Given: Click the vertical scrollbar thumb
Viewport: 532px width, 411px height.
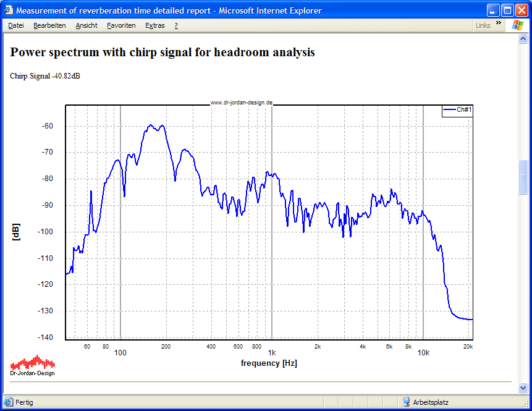Looking at the screenshot, I should click(523, 177).
